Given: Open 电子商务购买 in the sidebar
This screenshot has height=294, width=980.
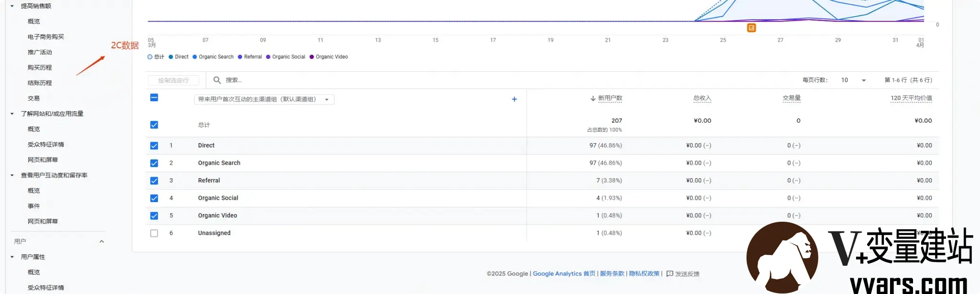Looking at the screenshot, I should point(46,37).
